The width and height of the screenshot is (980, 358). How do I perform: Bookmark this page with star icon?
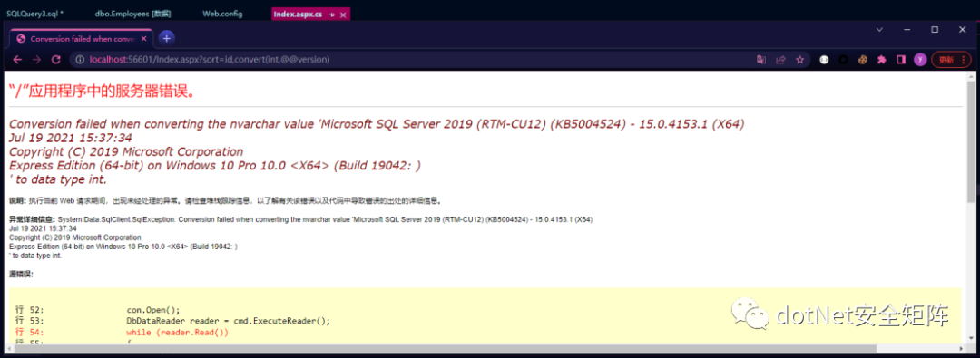click(799, 60)
